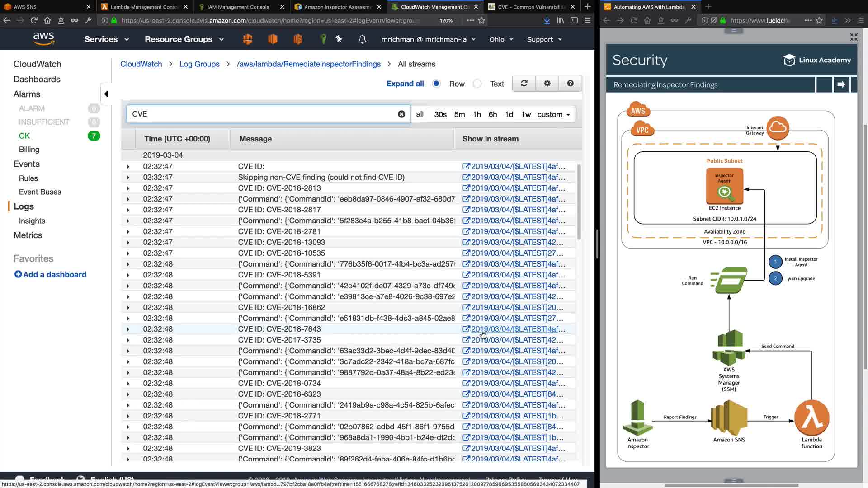Screen dimensions: 868x488
Task: Clear the CVE filter with the X icon
Action: click(401, 114)
